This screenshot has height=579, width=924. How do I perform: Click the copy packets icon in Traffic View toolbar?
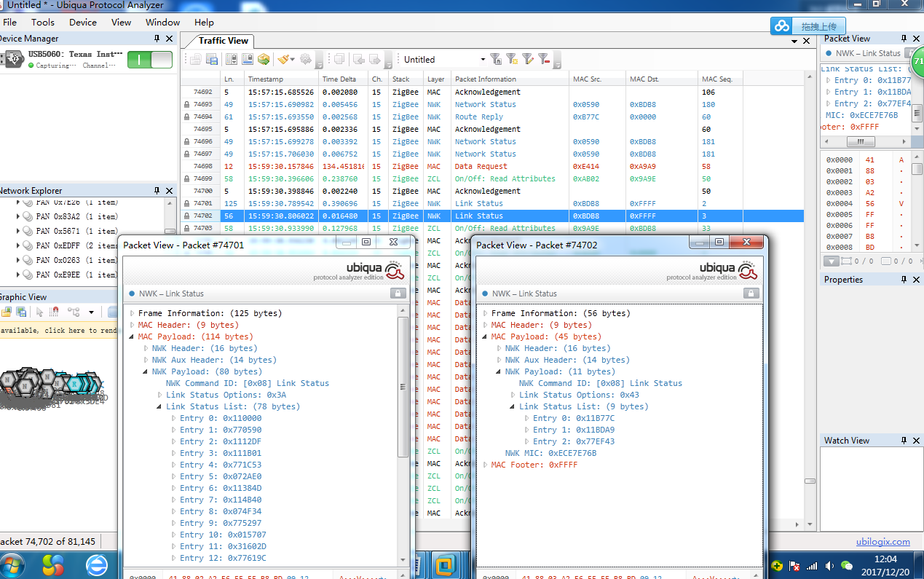tap(339, 60)
